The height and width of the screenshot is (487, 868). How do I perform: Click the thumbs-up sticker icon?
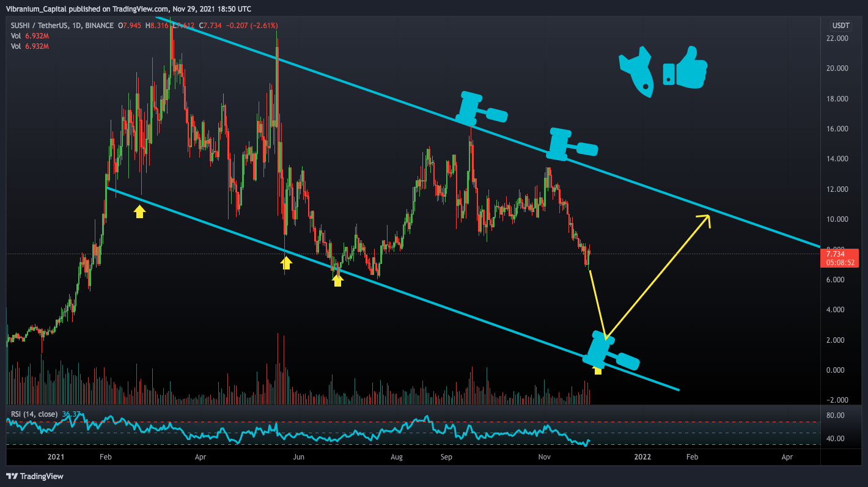[685, 66]
